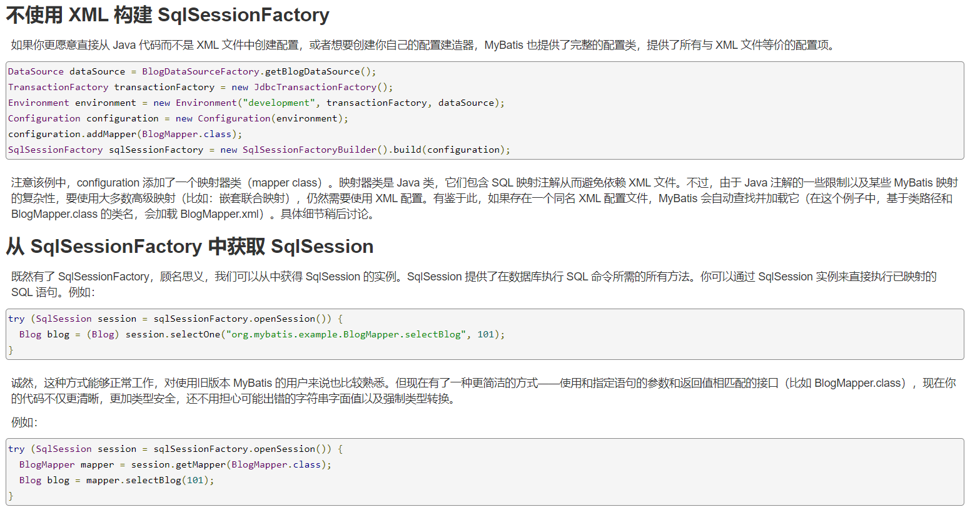Click code line DataSource dataSource = BlogDataSourceFactory.getBlogDataSource()
980x517 pixels.
pos(192,71)
